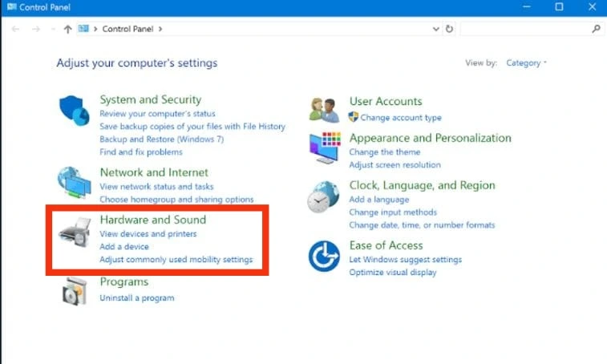Viewport: 607px width, 364px height.
Task: Click the Network and Internet globe icon
Action: tap(74, 183)
